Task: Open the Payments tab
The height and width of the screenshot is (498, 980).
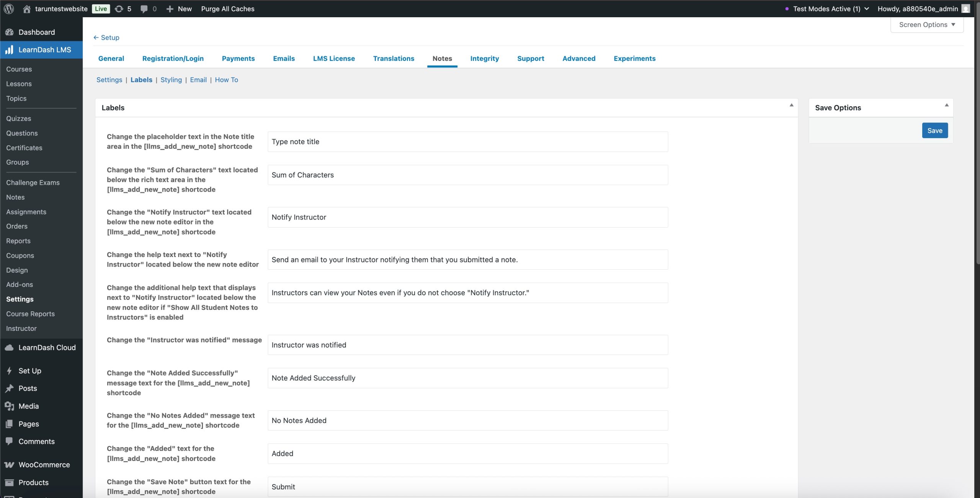Action: pyautogui.click(x=238, y=58)
